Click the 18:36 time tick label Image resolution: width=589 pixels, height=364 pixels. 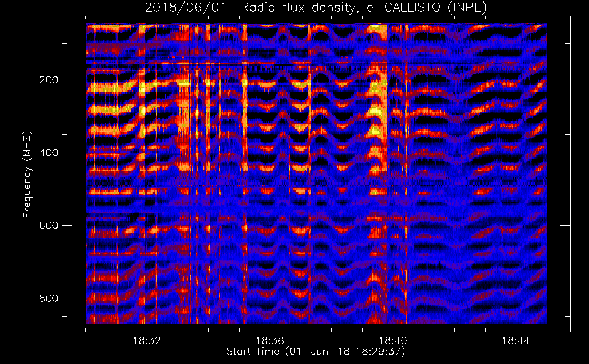click(270, 341)
